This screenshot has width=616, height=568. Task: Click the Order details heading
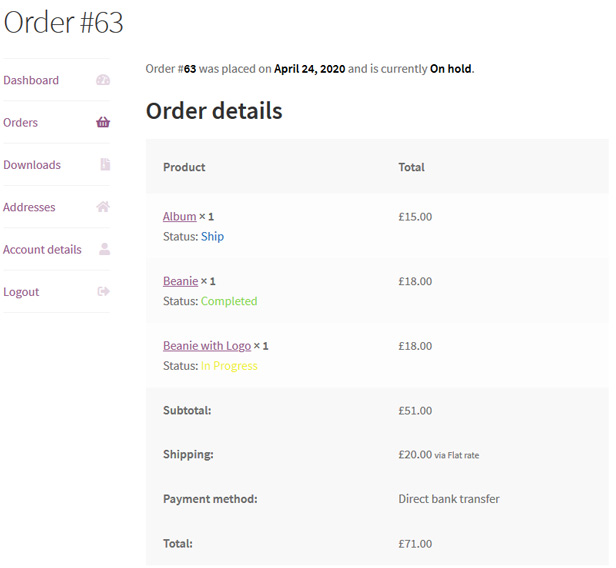214,111
